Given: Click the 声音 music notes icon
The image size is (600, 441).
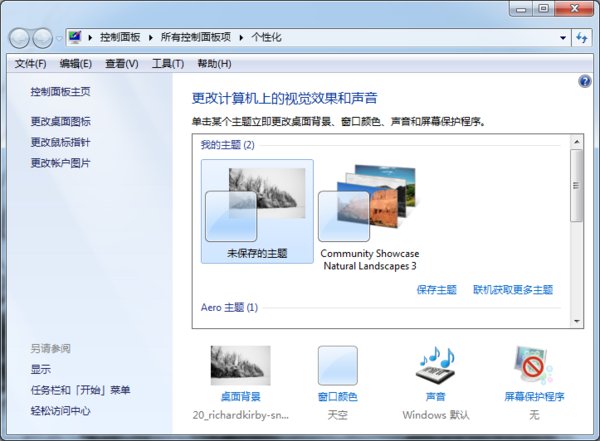Looking at the screenshot, I should pyautogui.click(x=435, y=365).
